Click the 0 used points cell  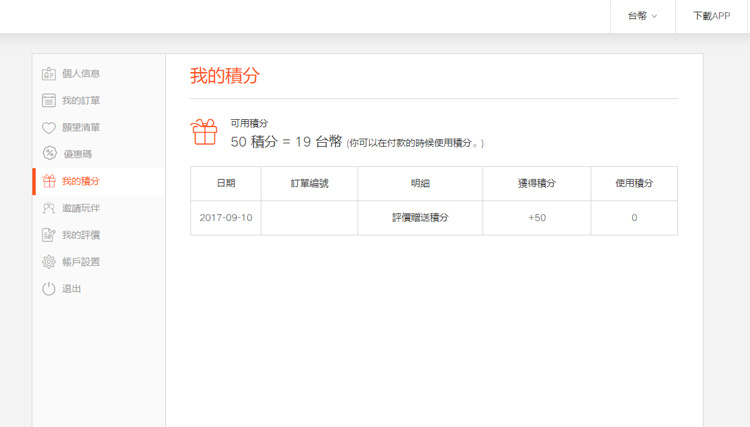click(x=634, y=218)
